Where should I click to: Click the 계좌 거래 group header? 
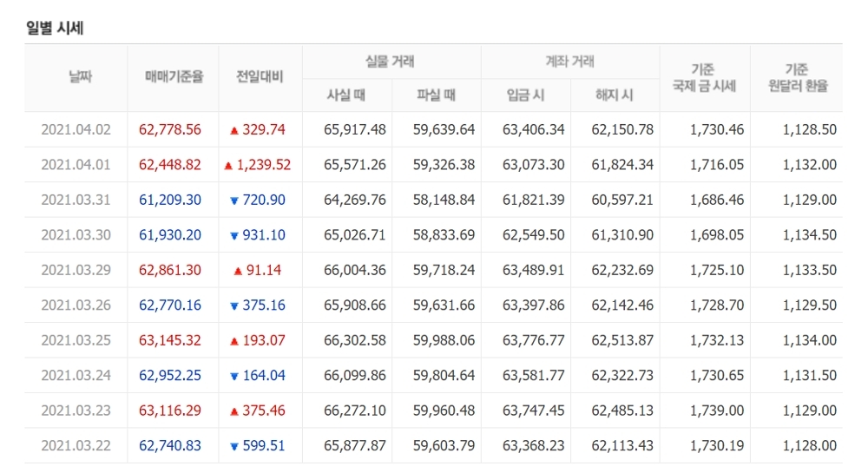[x=569, y=62]
